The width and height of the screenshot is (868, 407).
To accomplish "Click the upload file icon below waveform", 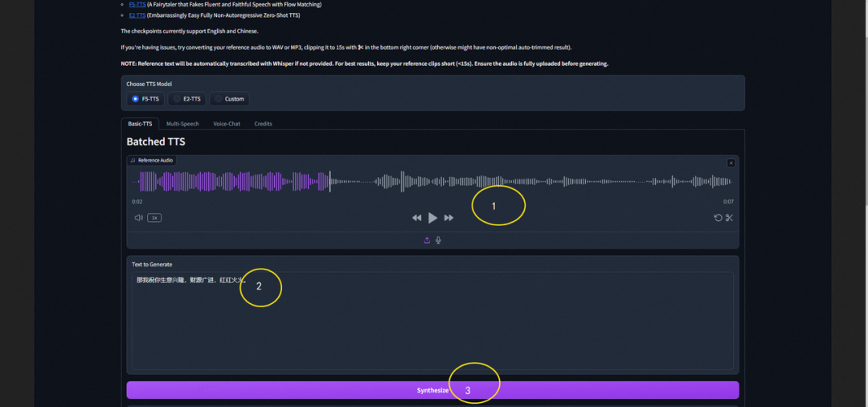I will (x=427, y=240).
